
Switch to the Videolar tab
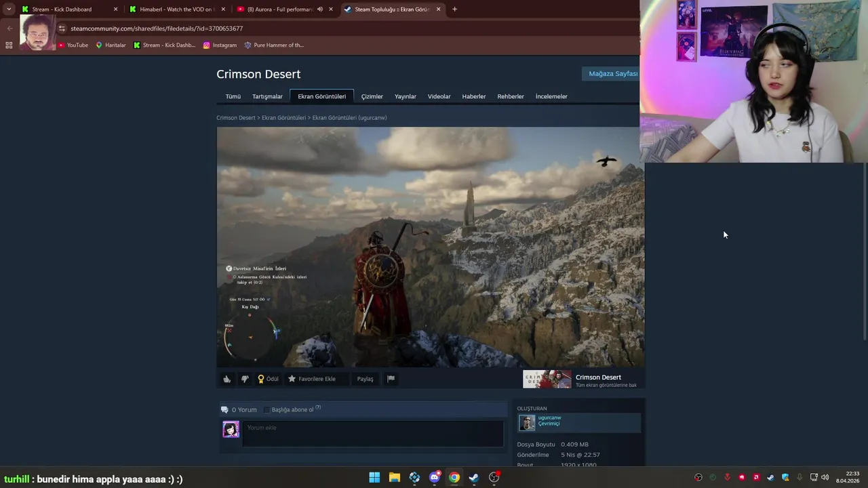(x=439, y=96)
